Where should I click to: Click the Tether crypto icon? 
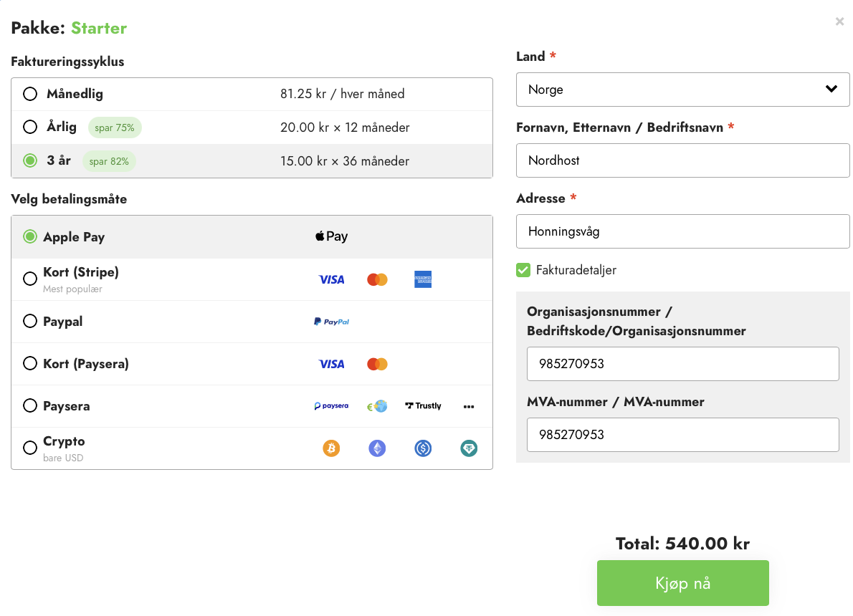pyautogui.click(x=469, y=448)
